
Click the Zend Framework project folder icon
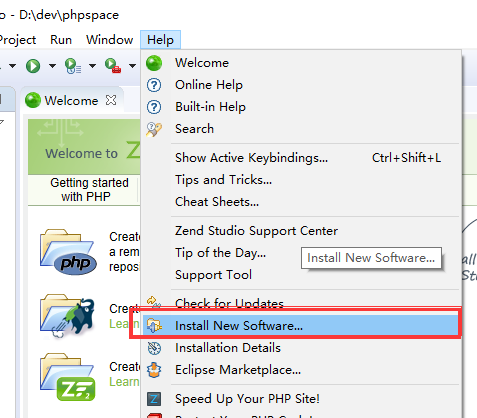click(68, 377)
